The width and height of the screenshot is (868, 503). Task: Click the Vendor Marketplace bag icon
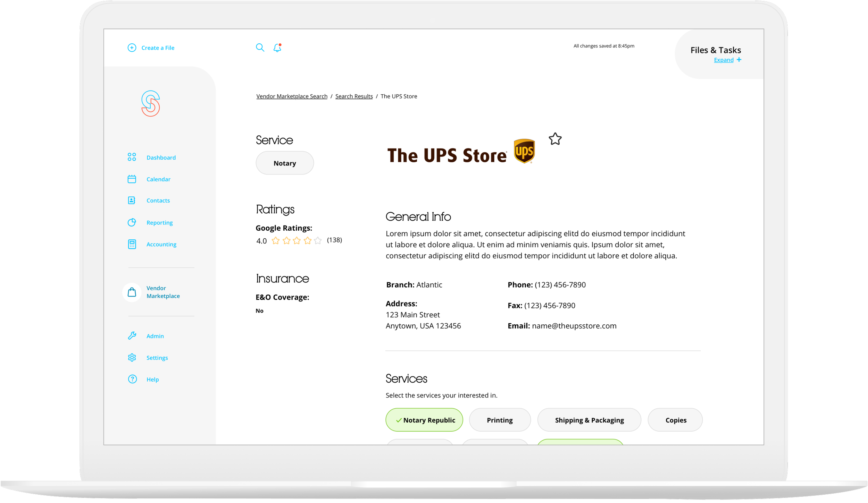click(x=132, y=292)
